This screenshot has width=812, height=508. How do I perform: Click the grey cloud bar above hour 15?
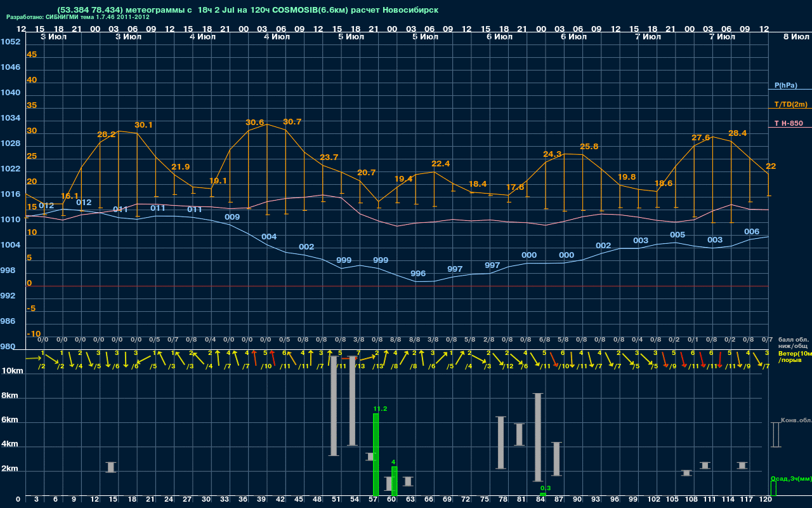111,467
